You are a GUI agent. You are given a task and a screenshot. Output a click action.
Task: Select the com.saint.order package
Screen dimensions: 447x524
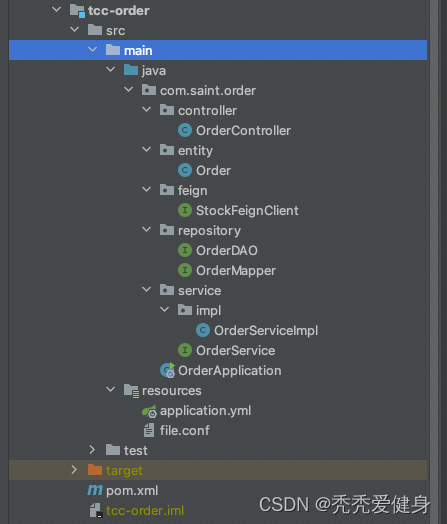[x=208, y=90]
